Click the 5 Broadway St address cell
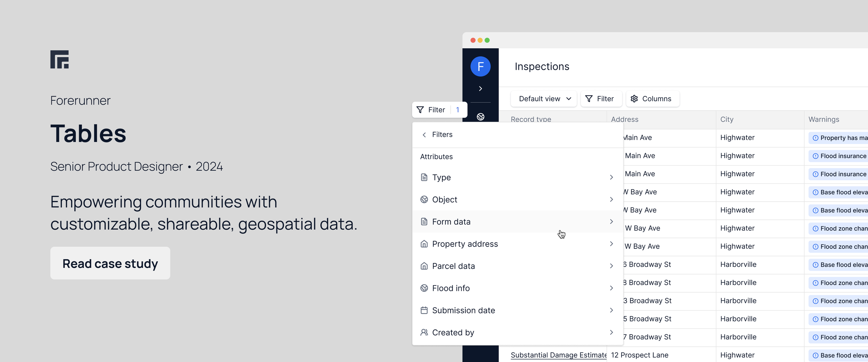This screenshot has height=362, width=868. [x=647, y=319]
